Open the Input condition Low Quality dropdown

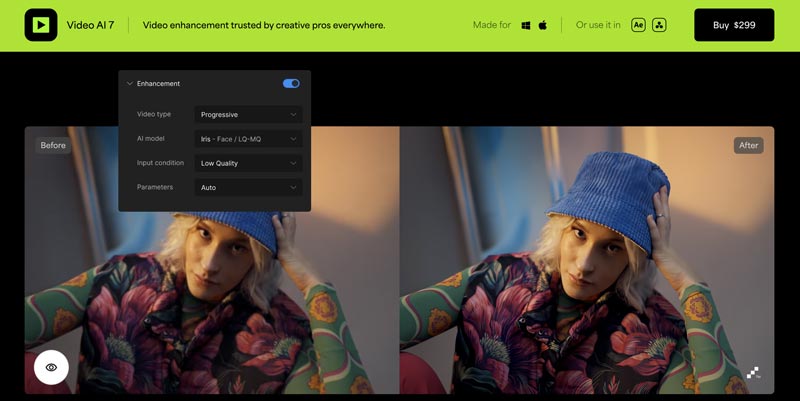(x=248, y=163)
